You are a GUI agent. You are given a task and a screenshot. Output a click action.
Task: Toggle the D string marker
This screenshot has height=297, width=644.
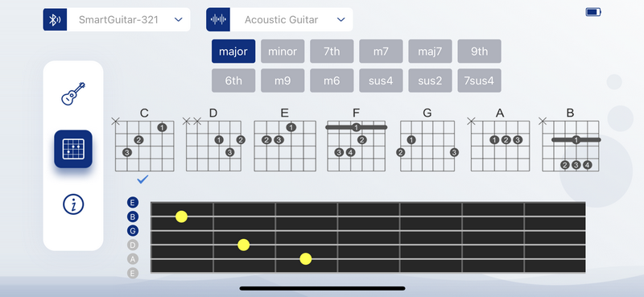(132, 245)
